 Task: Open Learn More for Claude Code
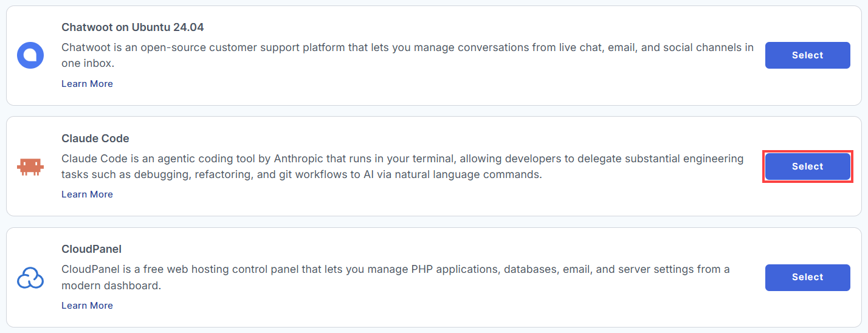coord(87,194)
